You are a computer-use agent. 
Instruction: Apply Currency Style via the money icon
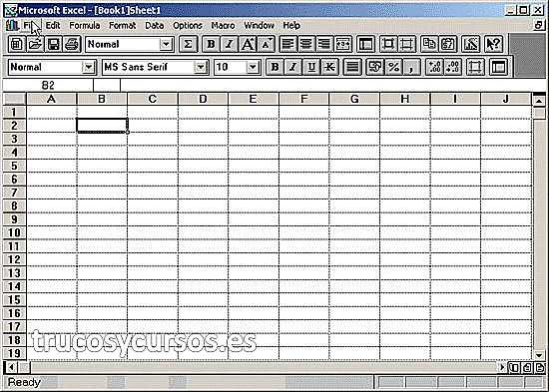tap(375, 67)
